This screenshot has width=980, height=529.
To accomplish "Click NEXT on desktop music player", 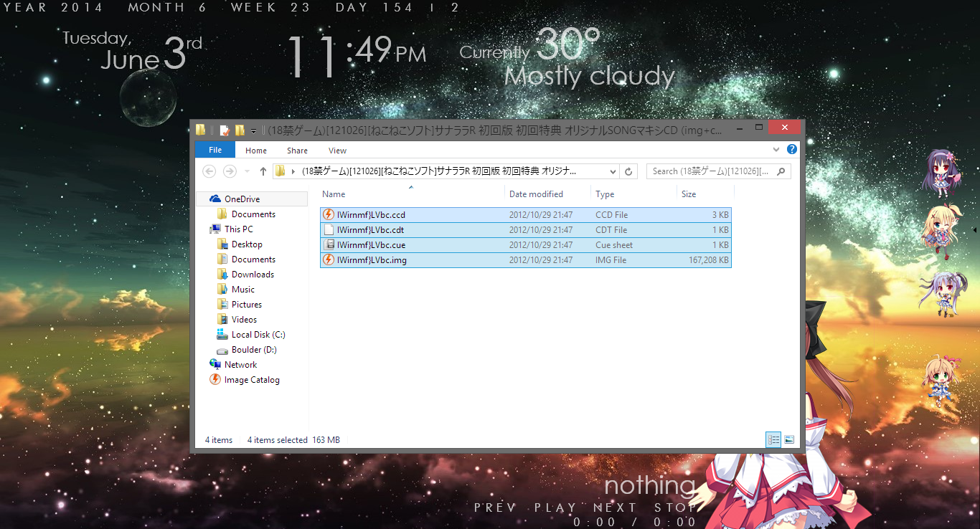I will [x=616, y=507].
